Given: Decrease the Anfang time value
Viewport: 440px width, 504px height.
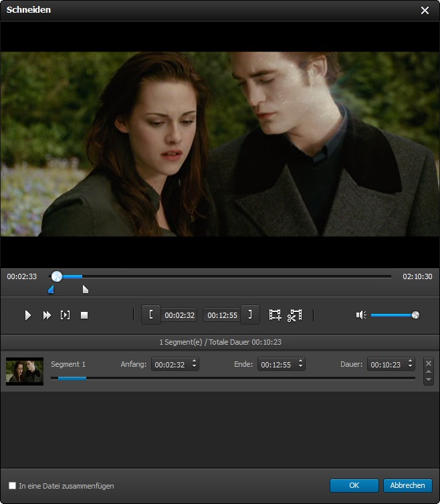Looking at the screenshot, I should [195, 367].
